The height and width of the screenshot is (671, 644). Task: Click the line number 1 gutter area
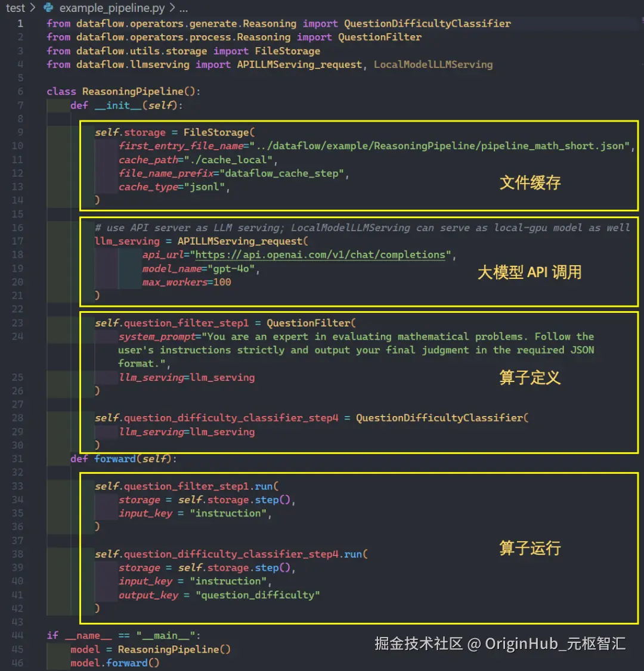point(20,23)
